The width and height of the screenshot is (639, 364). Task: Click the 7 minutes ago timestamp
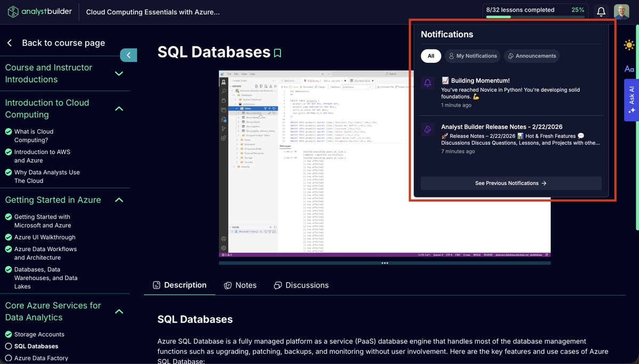click(458, 152)
